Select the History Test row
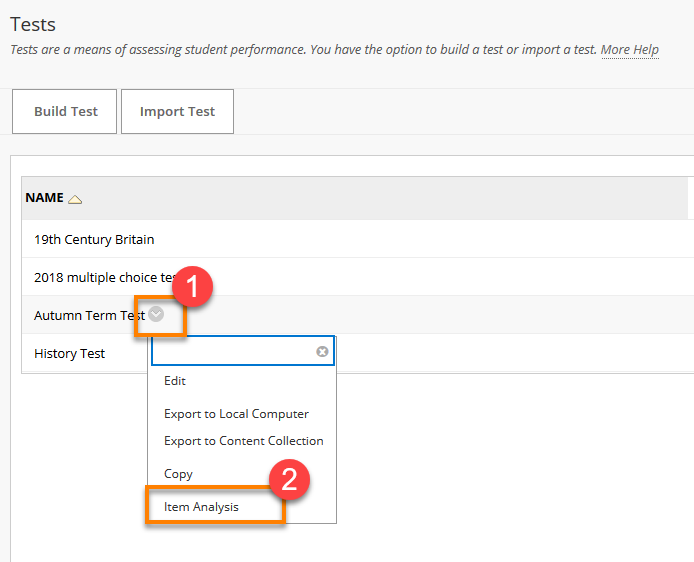Viewport: 694px width, 562px height. (358, 353)
